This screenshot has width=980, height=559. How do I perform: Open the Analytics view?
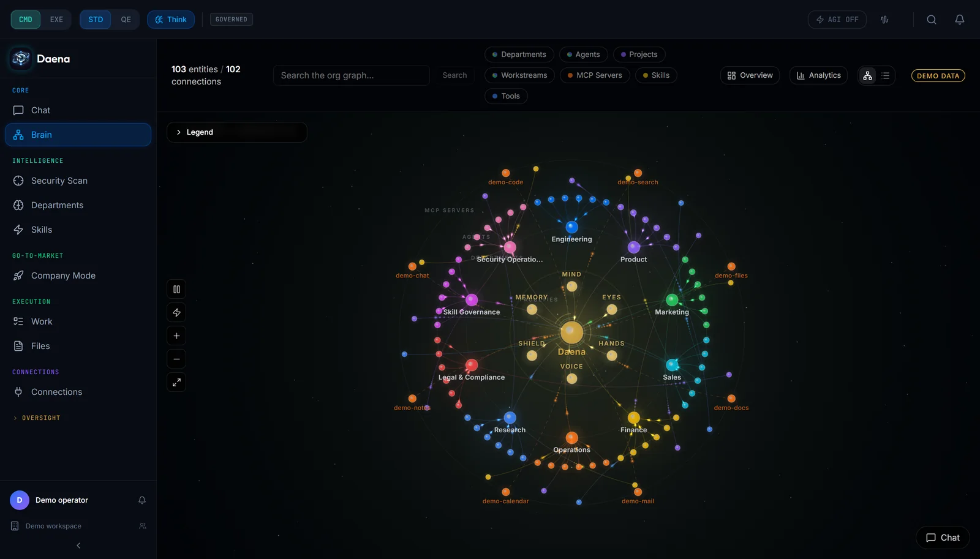pos(818,75)
